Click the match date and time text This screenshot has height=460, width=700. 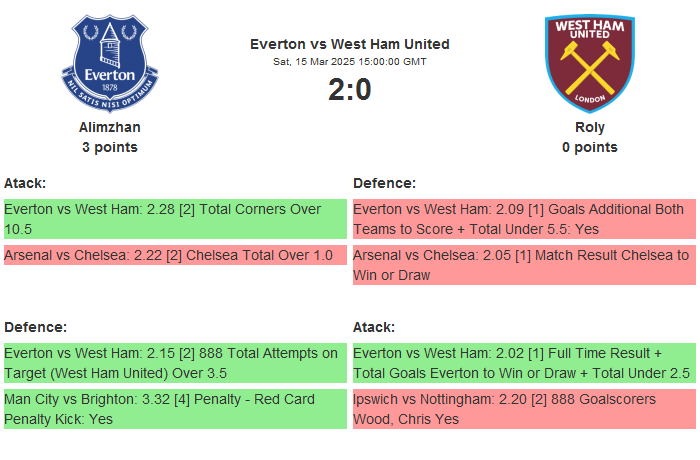(349, 62)
